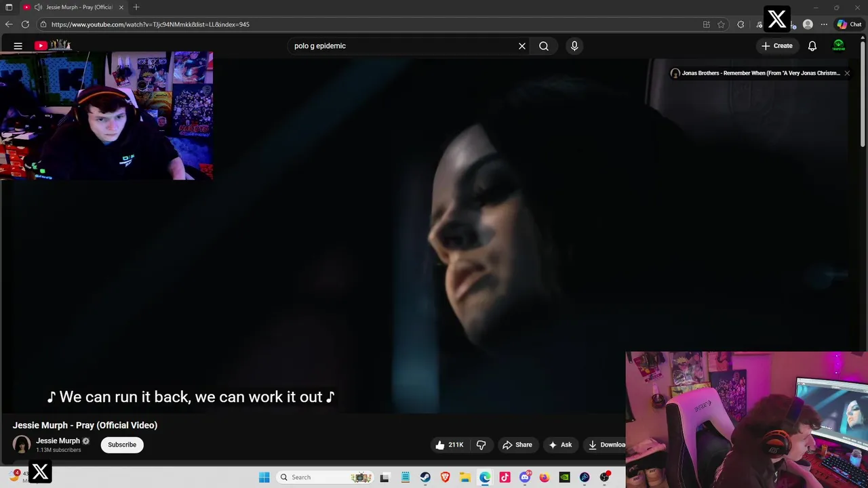
Task: Open Firefox from the taskbar
Action: point(545,477)
